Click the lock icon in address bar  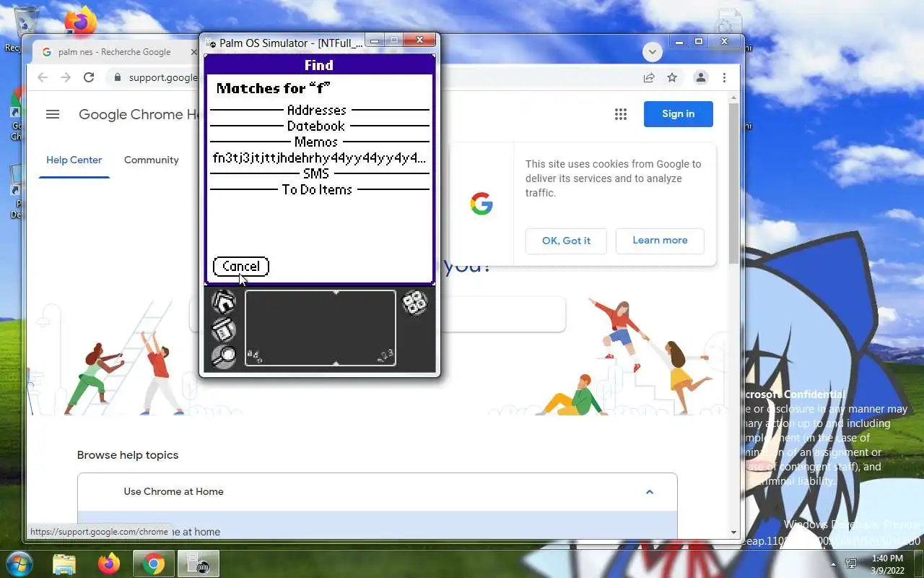[118, 77]
